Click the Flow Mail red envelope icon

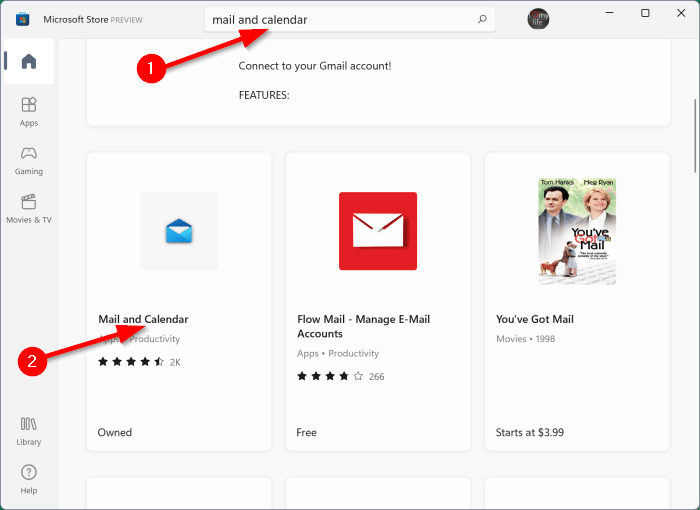coord(378,231)
